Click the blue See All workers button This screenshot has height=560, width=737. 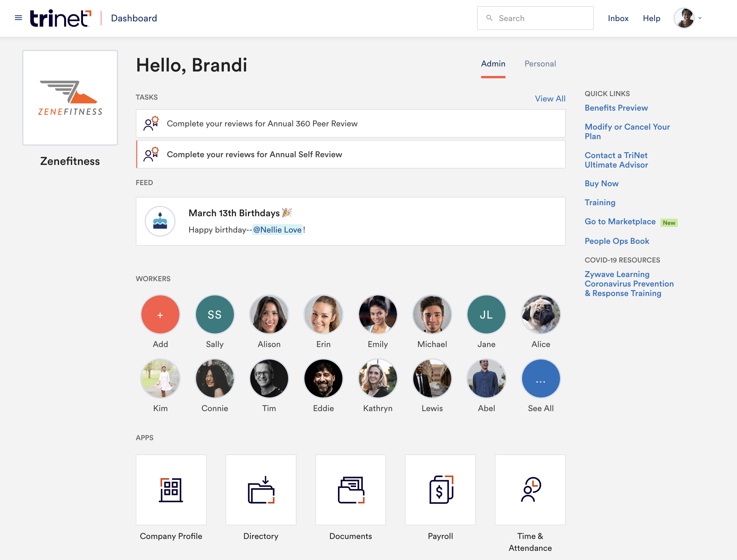coord(540,379)
